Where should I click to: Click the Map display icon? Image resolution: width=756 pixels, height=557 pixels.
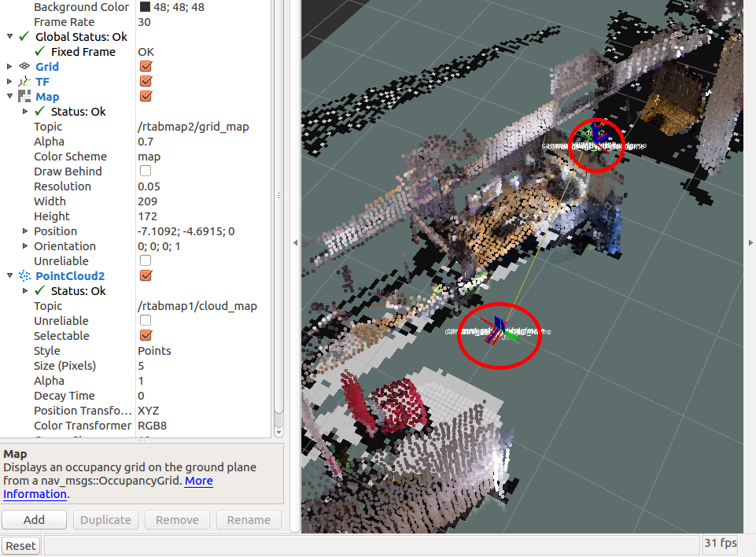point(24,97)
